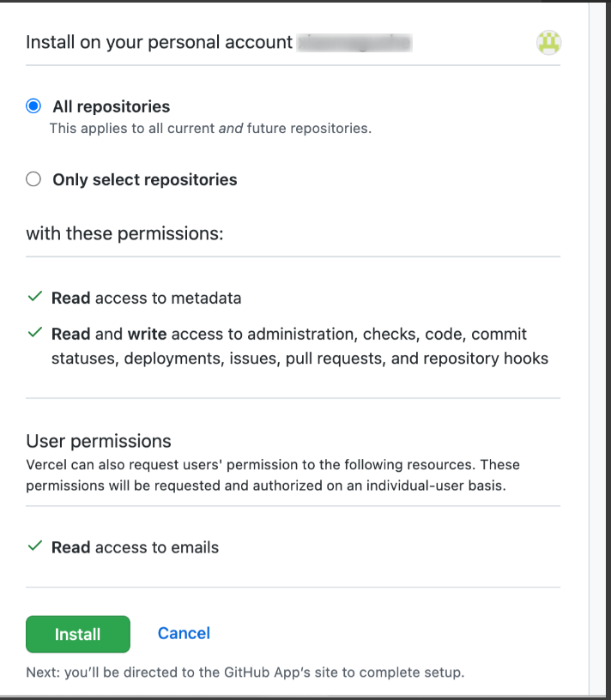Screen dimensions: 611x700
Task: Click the administration, checks, code permissions text
Action: (x=299, y=346)
